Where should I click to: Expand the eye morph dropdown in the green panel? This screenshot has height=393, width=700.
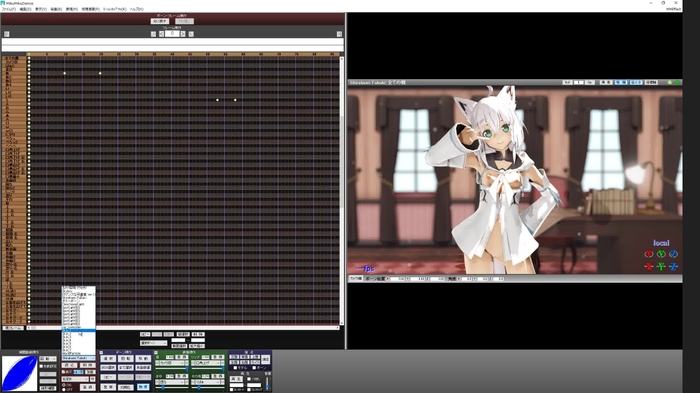170,363
